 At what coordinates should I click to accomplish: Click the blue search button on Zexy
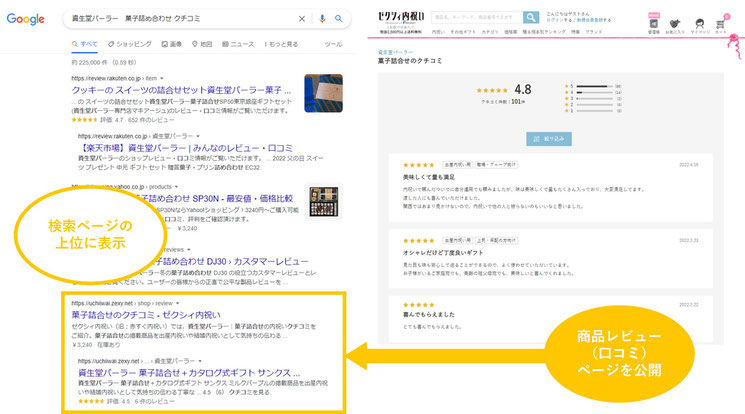(531, 18)
